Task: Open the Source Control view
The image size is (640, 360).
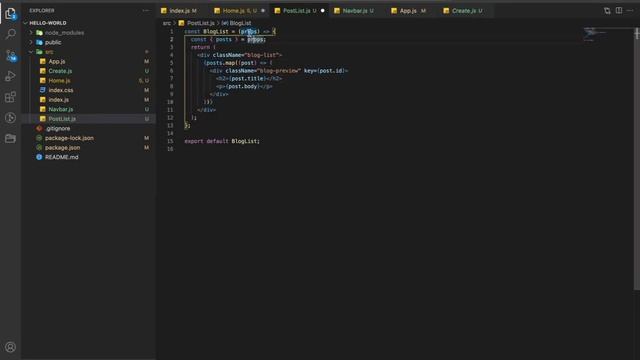Action: [11, 56]
